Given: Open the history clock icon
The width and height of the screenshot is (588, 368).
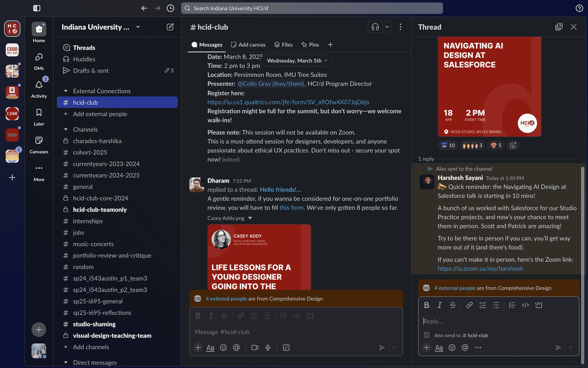Looking at the screenshot, I should coord(170,8).
